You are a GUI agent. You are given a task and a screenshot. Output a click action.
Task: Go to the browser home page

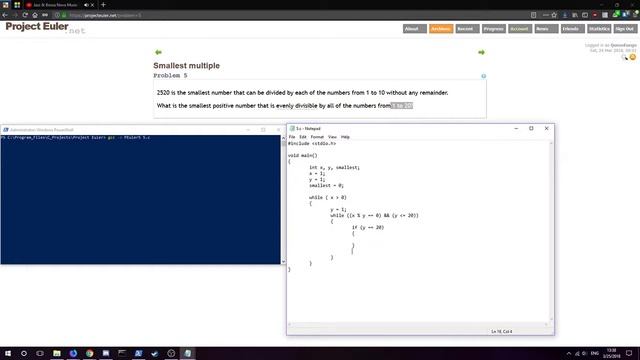click(35, 15)
